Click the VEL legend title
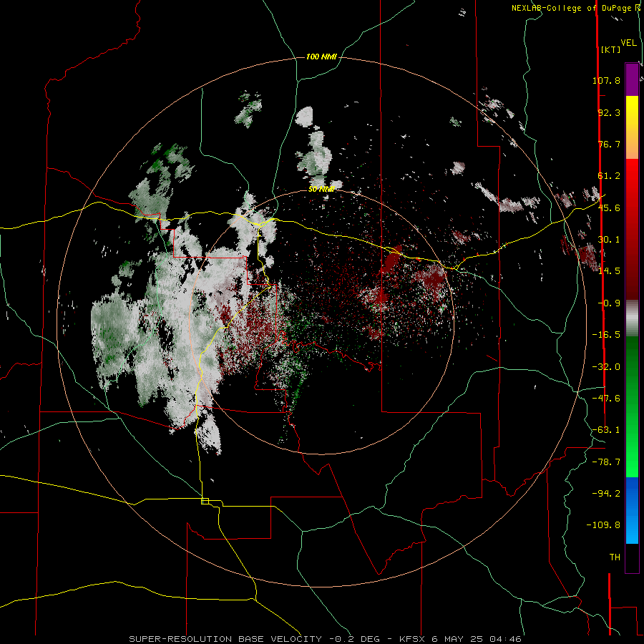The width and height of the screenshot is (644, 644). pos(629,43)
